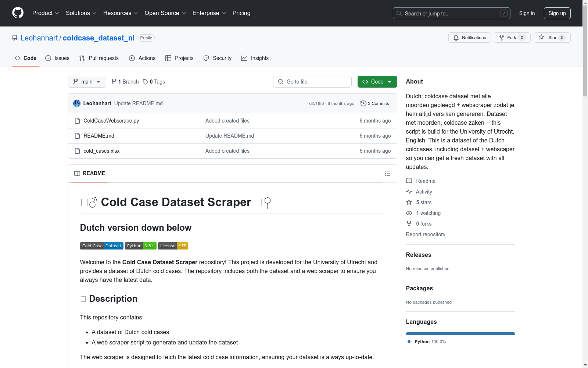The width and height of the screenshot is (588, 368).
Task: Open the Leohanhart owner profile link
Action: coord(39,38)
